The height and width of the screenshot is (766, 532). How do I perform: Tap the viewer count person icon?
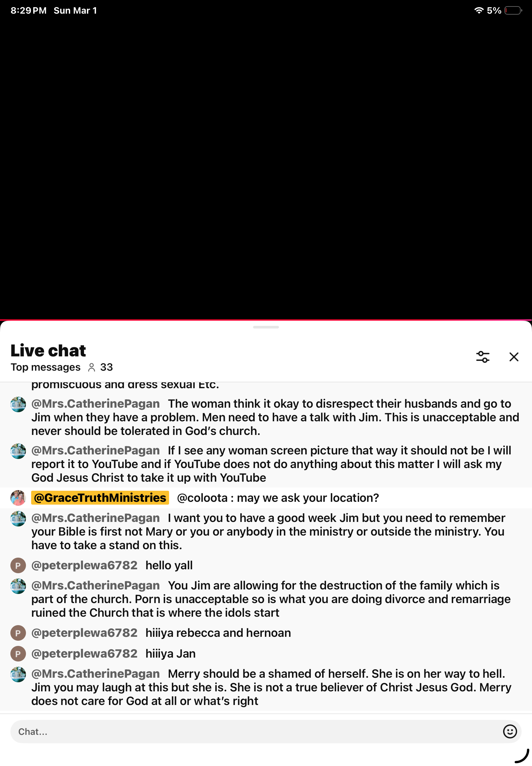pyautogui.click(x=91, y=367)
